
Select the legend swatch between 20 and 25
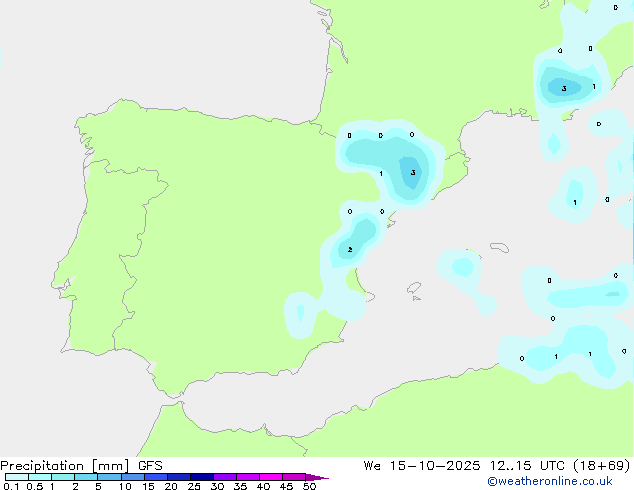click(x=179, y=477)
